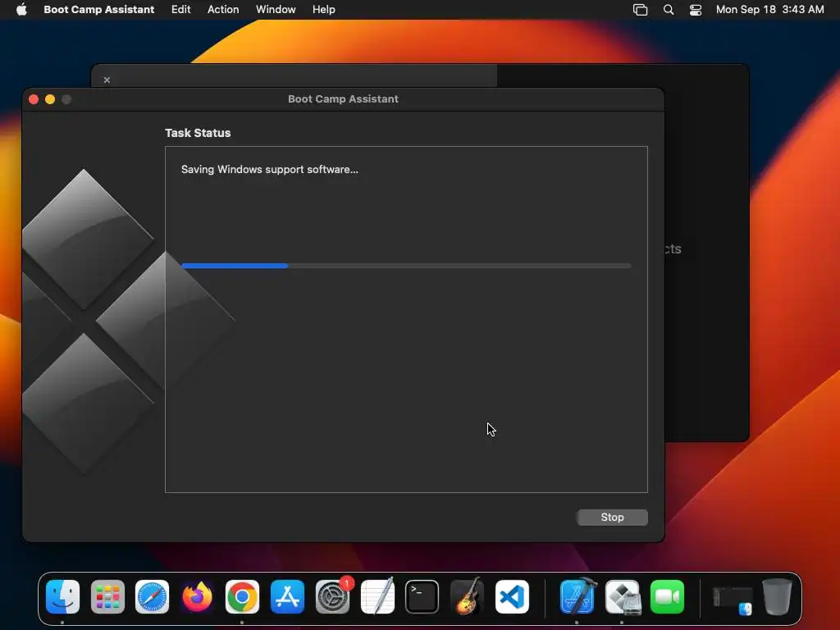This screenshot has height=630, width=840.
Task: Open Spotlight search
Action: tap(668, 10)
